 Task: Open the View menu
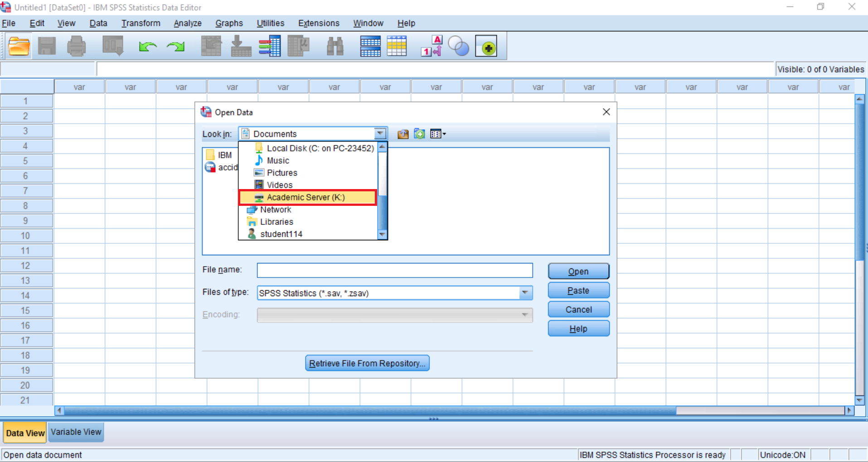coord(66,23)
